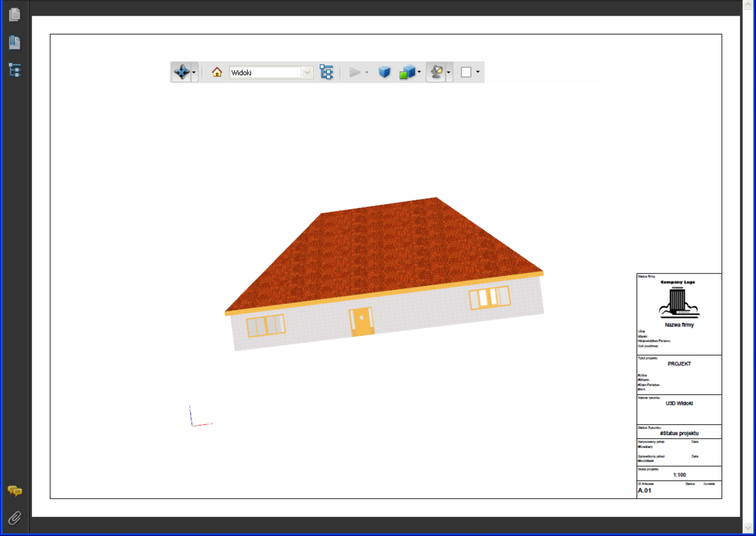Open the background color swatch picker
756x536 pixels.
coord(467,72)
